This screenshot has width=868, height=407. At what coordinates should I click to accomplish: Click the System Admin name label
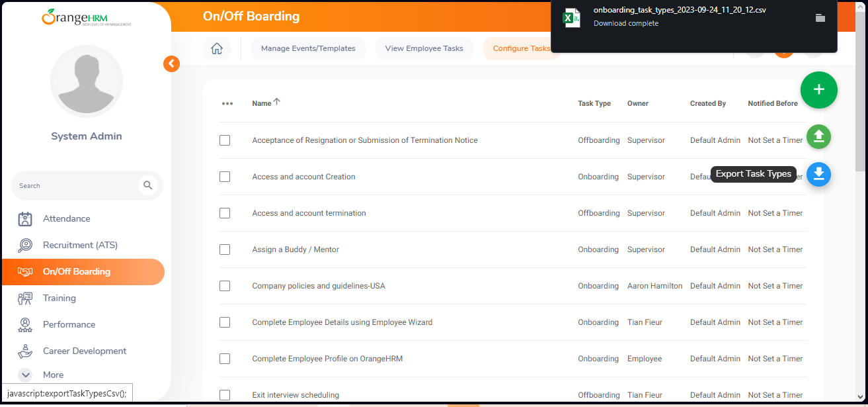(87, 136)
